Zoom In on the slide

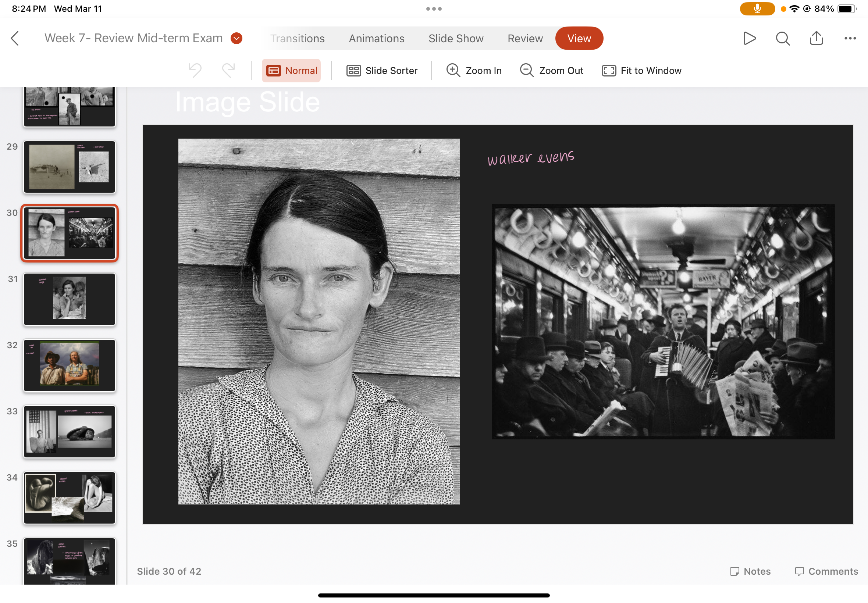(474, 71)
